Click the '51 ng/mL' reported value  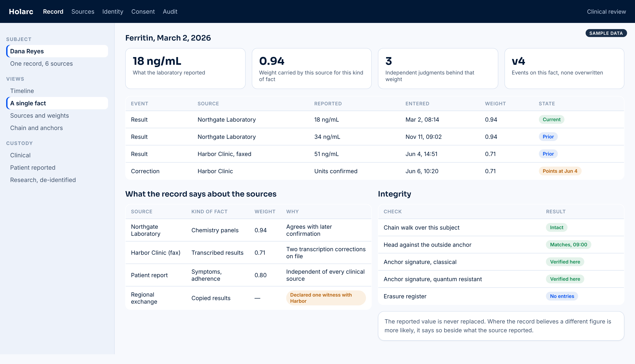pos(326,154)
